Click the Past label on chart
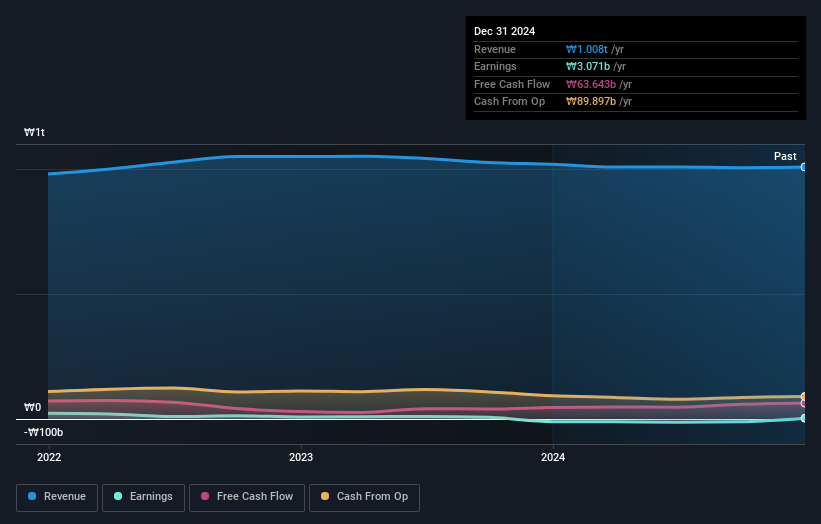 (785, 156)
